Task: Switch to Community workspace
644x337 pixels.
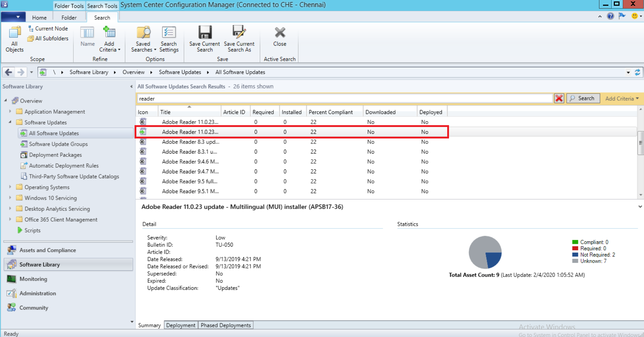Action: pos(68,308)
